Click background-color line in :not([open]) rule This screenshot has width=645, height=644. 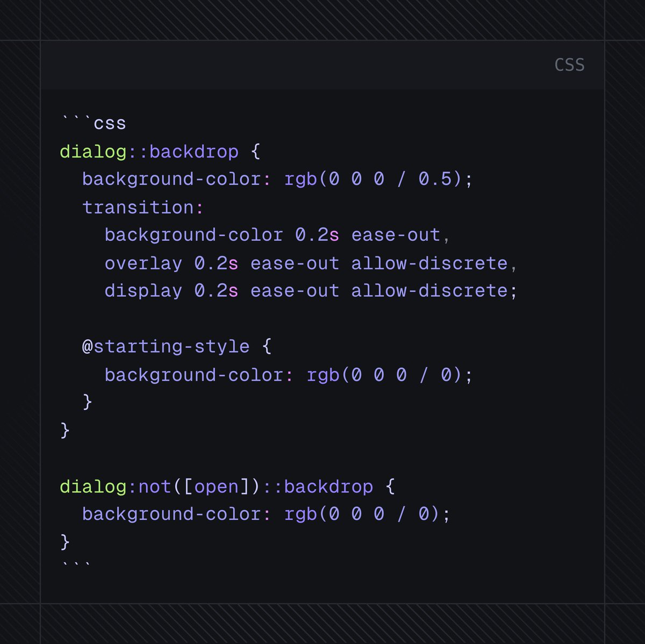click(x=266, y=514)
